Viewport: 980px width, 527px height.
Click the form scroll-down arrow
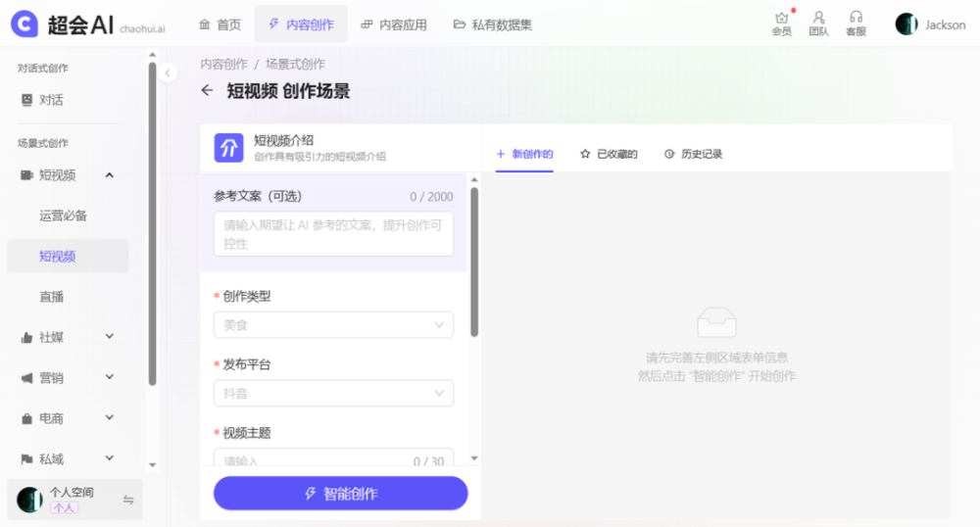(x=474, y=458)
